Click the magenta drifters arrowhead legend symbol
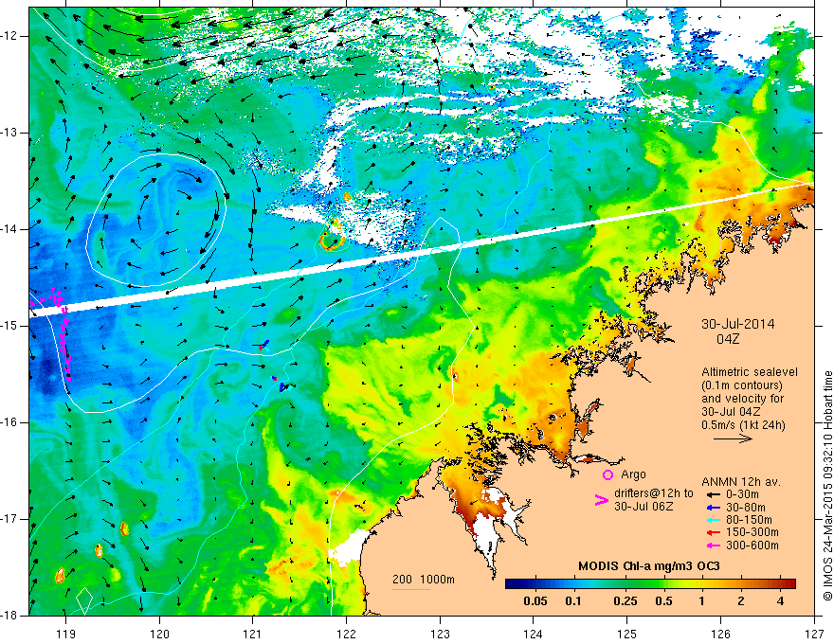The image size is (834, 644). [x=601, y=500]
